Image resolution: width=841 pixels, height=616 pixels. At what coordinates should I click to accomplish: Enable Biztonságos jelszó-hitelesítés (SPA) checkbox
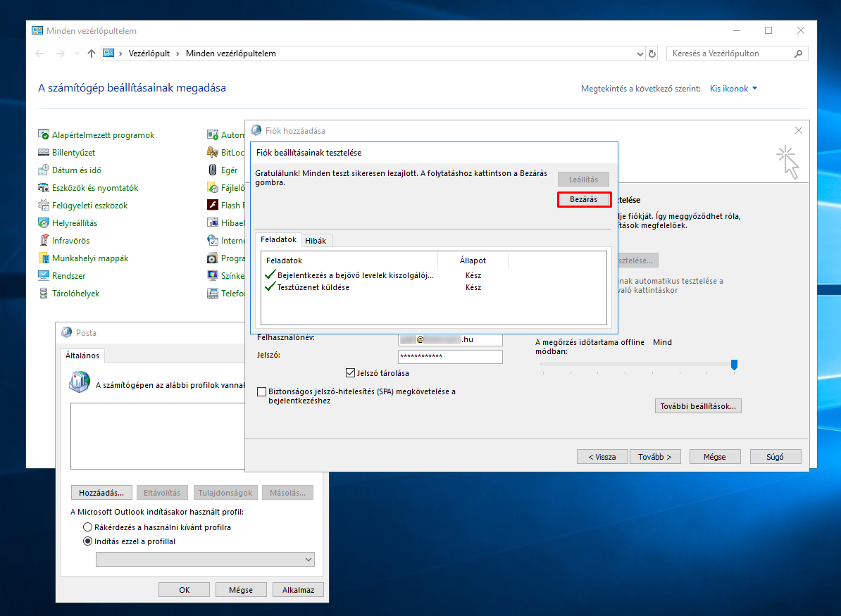coord(262,392)
